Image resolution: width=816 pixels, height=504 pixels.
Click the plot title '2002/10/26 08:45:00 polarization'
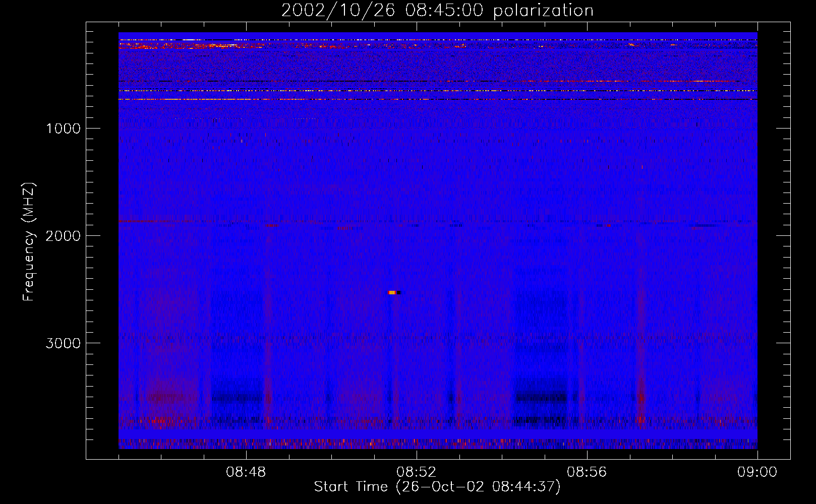point(437,11)
